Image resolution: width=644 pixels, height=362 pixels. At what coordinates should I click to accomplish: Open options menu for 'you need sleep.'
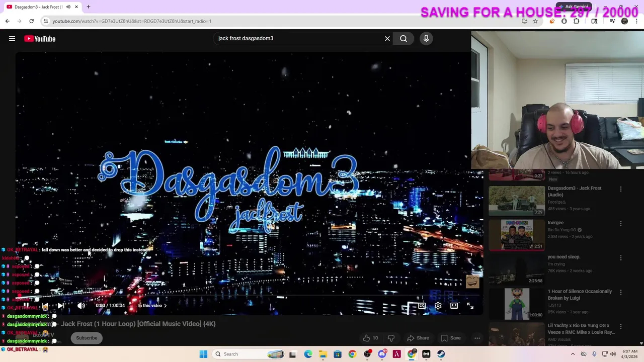point(621,257)
